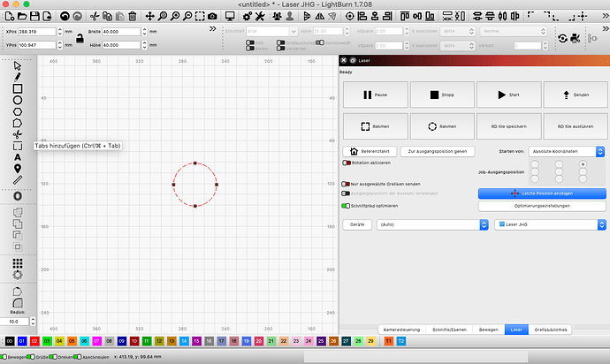Click the Senden button

click(576, 95)
